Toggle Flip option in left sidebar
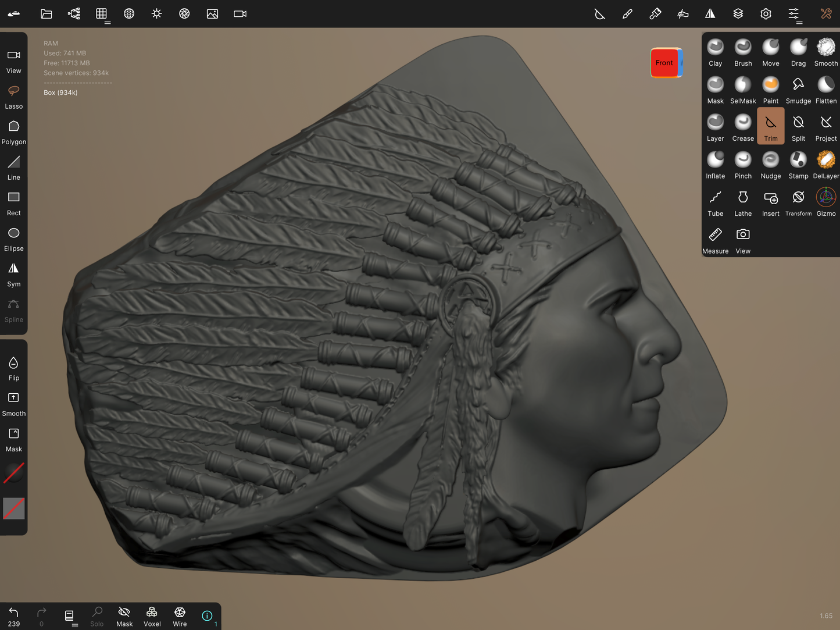The width and height of the screenshot is (840, 630). (x=14, y=368)
